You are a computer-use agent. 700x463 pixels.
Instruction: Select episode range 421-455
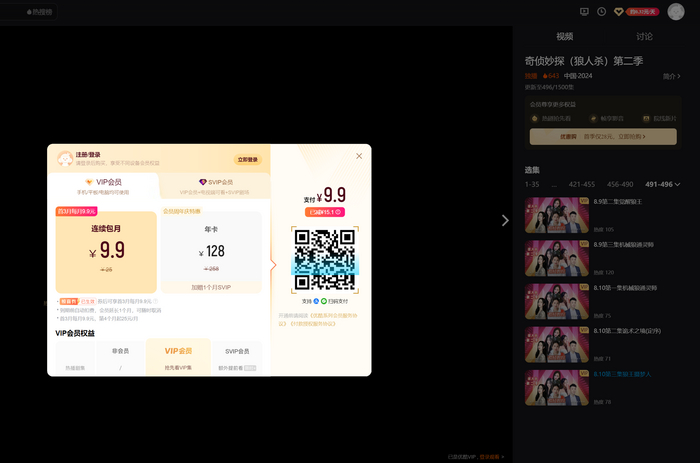point(582,184)
